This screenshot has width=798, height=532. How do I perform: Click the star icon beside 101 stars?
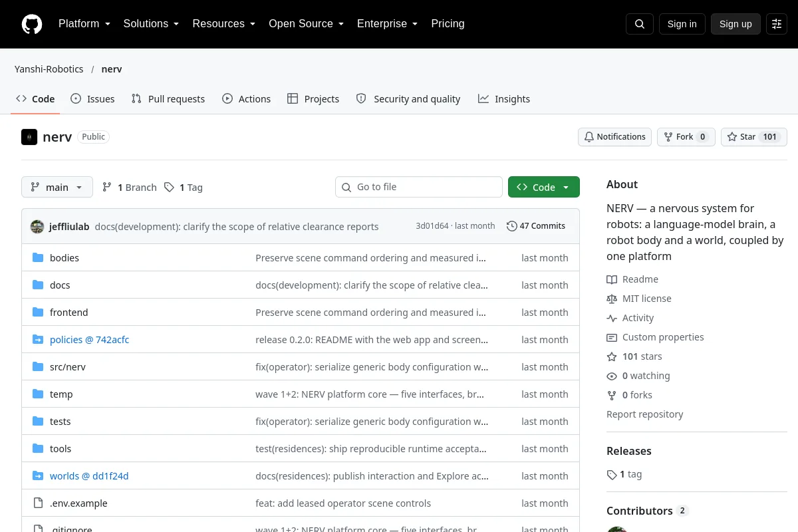[612, 356]
